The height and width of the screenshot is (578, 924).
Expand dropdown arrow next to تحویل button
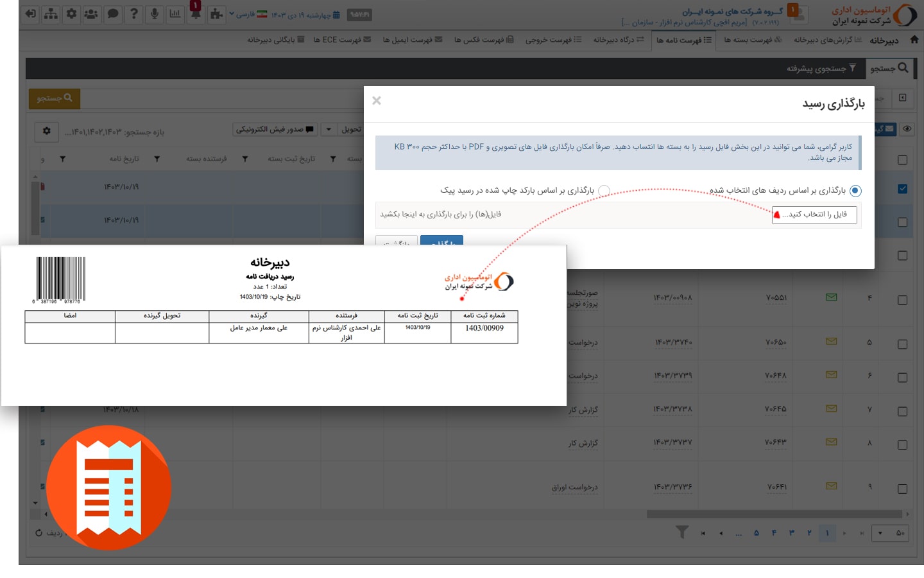[x=329, y=129]
